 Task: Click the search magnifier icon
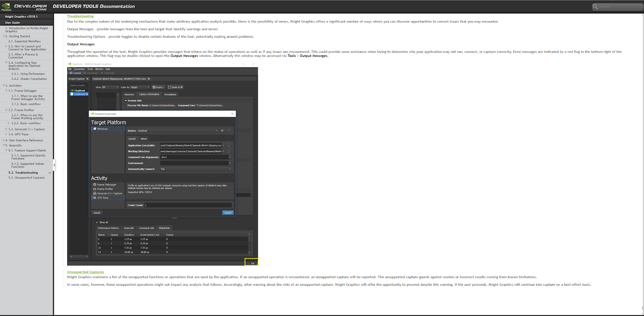coord(595,6)
